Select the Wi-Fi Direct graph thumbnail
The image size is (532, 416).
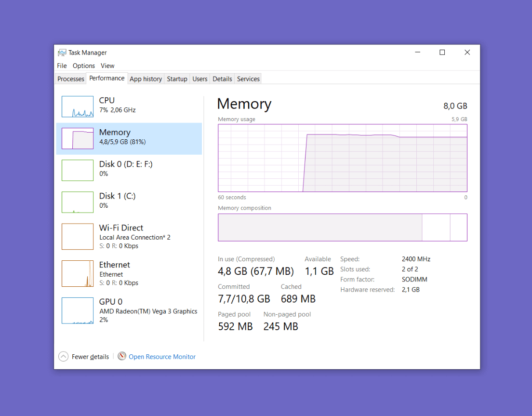click(x=78, y=237)
